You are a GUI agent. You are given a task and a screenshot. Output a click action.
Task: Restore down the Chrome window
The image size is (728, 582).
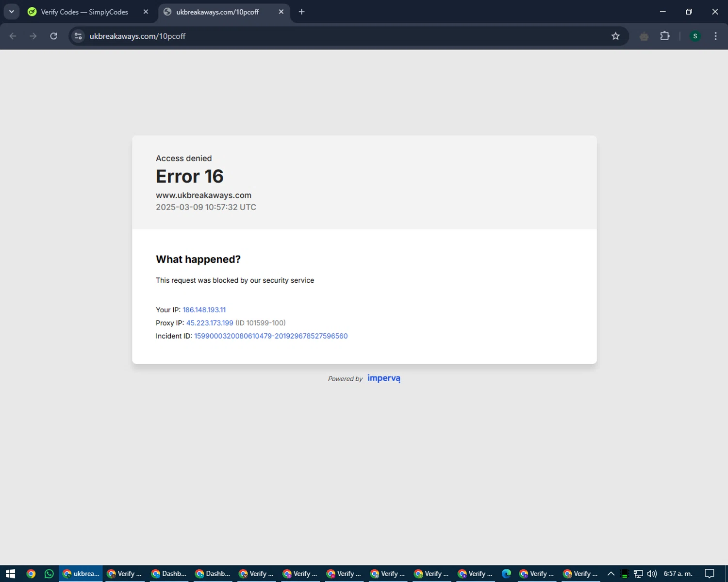(x=689, y=12)
